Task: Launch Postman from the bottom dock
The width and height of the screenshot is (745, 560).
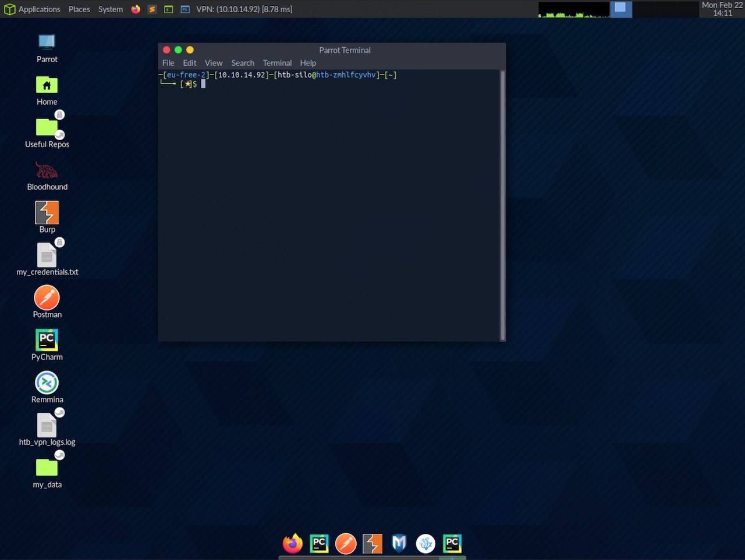Action: pyautogui.click(x=346, y=543)
